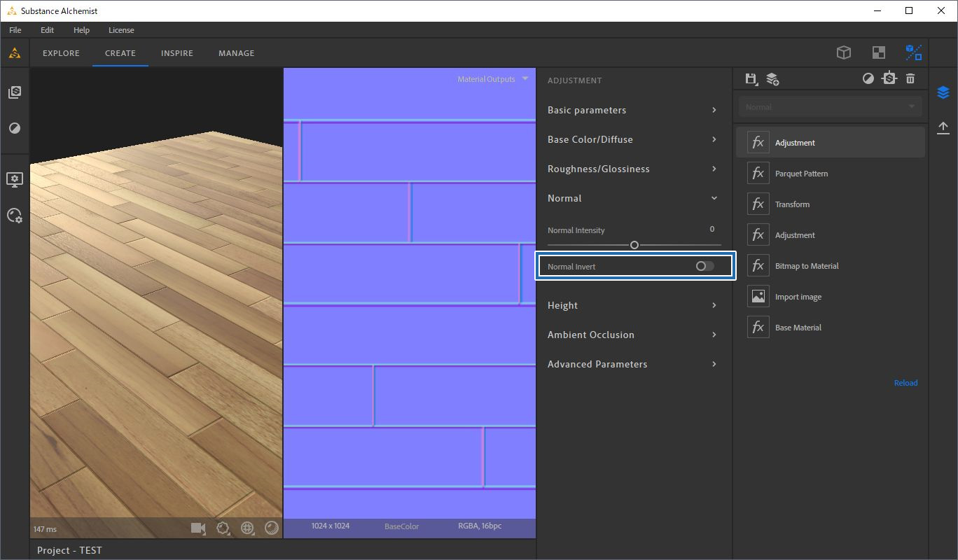958x560 pixels.
Task: Open the viewport display settings monitor icon
Action: 15,180
